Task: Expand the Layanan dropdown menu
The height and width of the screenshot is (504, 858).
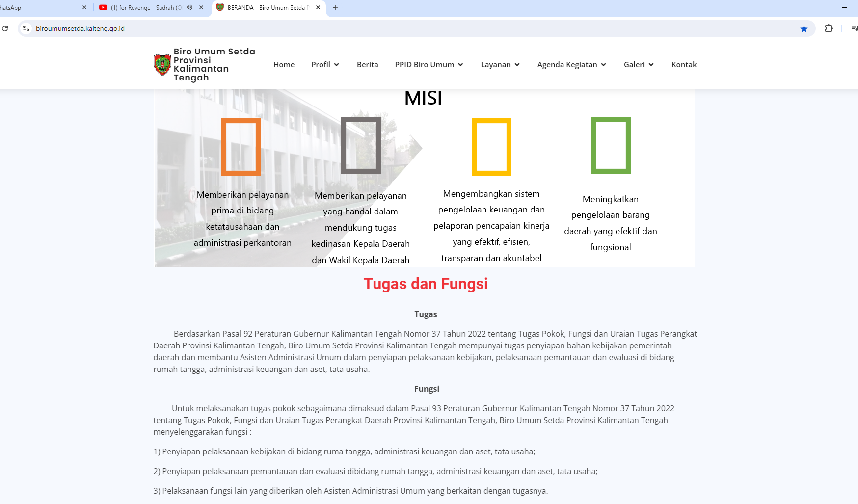Action: tap(500, 65)
